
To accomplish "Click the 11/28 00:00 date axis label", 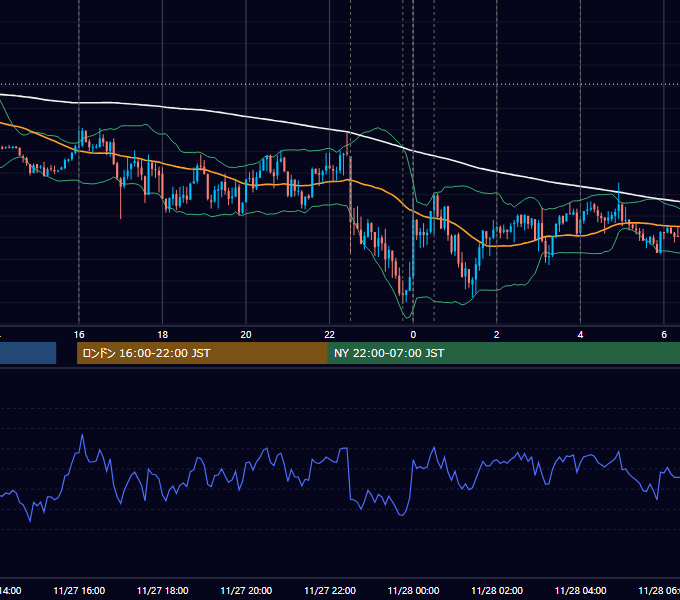I will point(413,591).
